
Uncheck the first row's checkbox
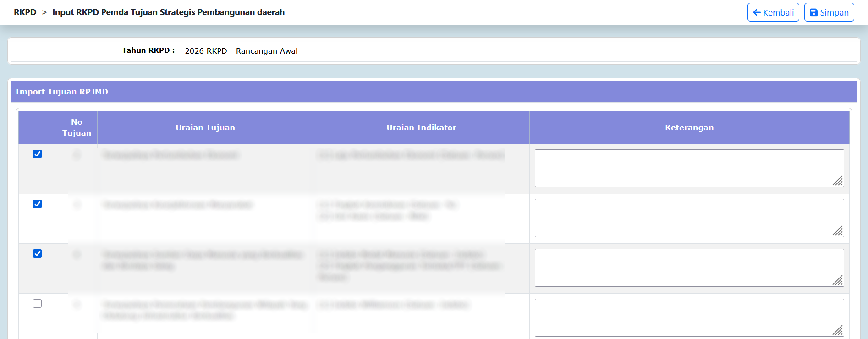click(38, 154)
